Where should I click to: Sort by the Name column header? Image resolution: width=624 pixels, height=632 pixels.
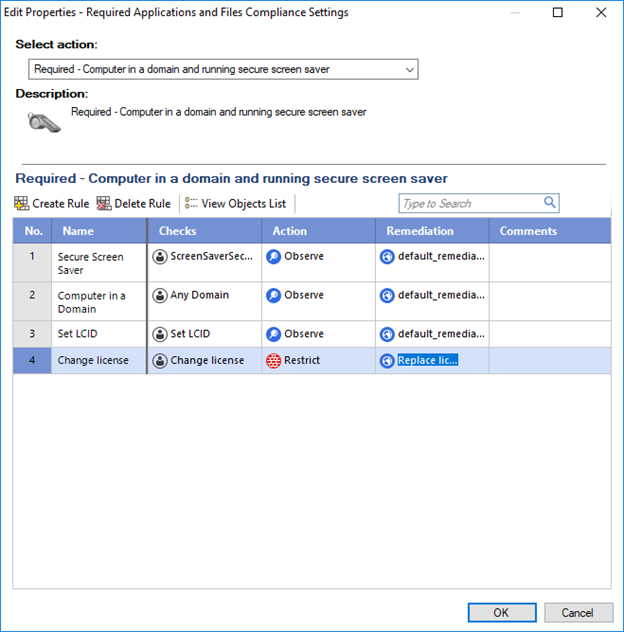pyautogui.click(x=99, y=231)
